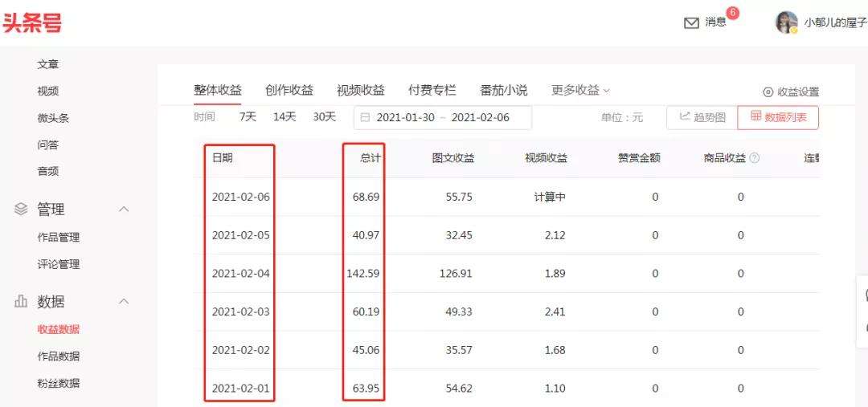The image size is (868, 407).
Task: Click the 管理 layers icon
Action: [21, 209]
